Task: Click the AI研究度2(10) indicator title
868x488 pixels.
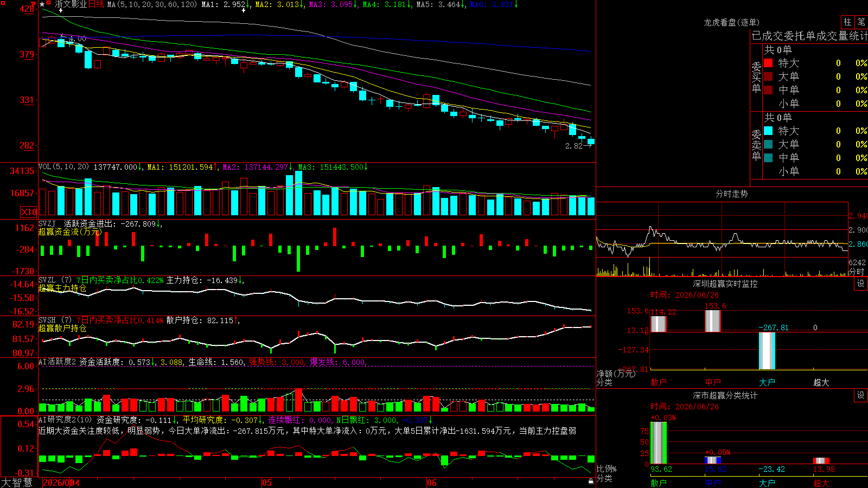Action: point(66,420)
